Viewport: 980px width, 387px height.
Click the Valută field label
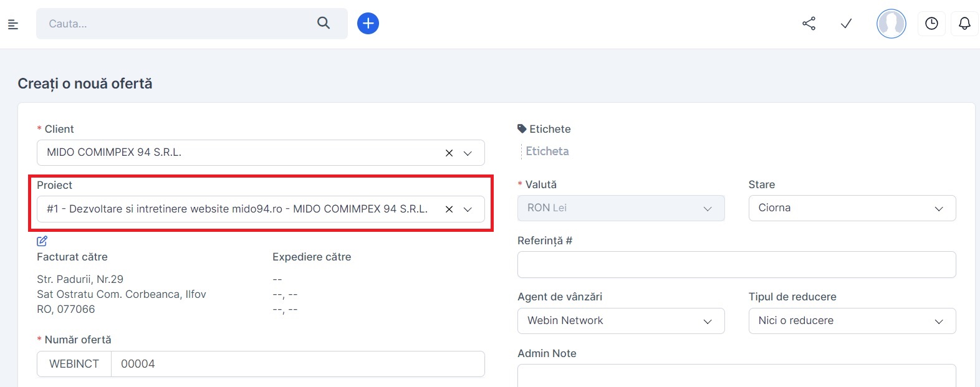pos(541,184)
